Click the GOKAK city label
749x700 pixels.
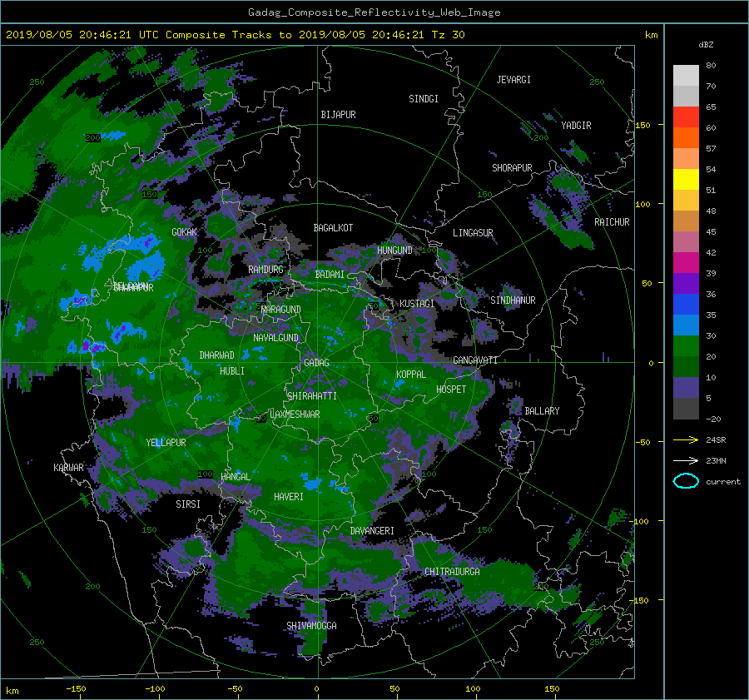pos(185,231)
